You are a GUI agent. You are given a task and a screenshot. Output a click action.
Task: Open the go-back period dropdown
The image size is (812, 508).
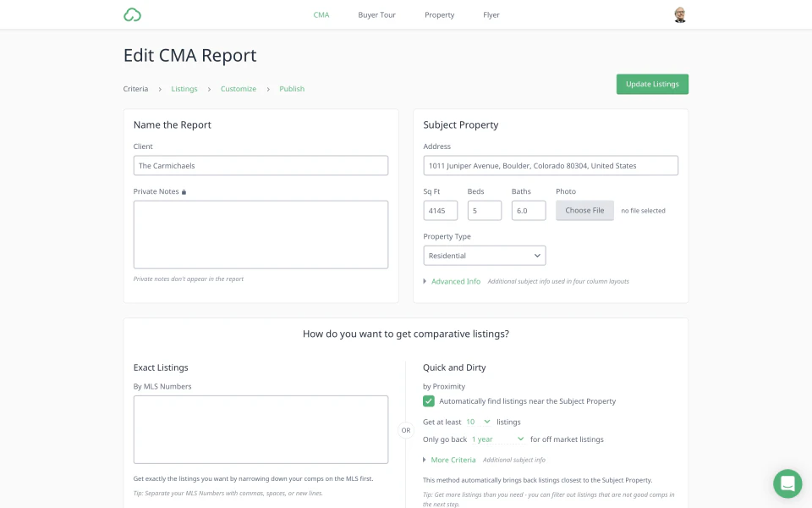(x=497, y=439)
